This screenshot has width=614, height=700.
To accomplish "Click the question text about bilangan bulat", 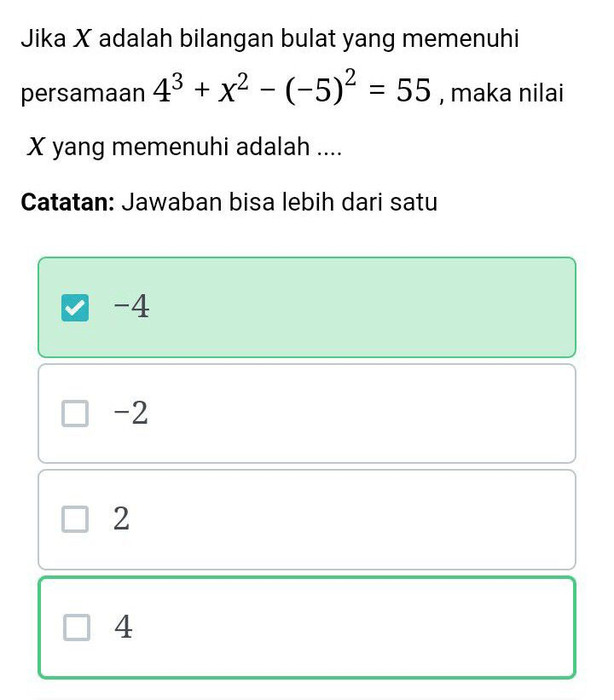I will [272, 38].
